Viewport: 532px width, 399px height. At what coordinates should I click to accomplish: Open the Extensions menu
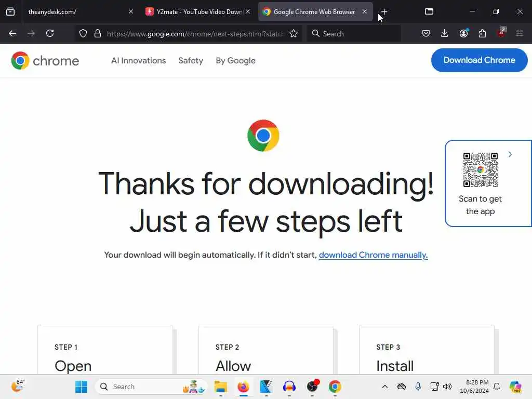click(482, 34)
